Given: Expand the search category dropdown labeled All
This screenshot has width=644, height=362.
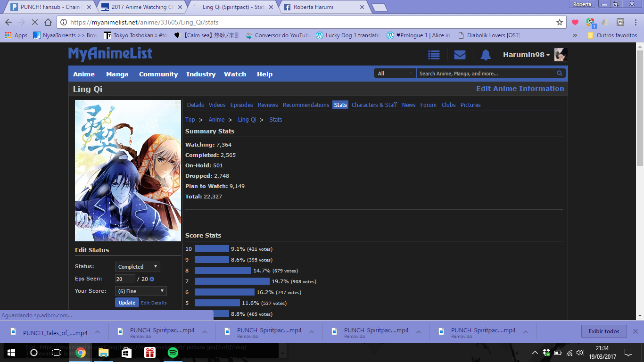Looking at the screenshot, I should [395, 74].
